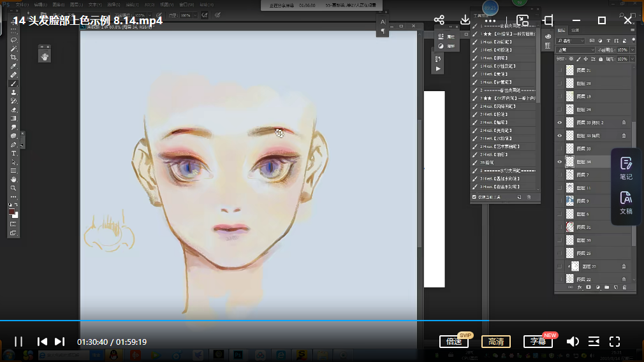This screenshot has height=362, width=644.
Task: Open the 图像 Image menu
Action: [x=58, y=5]
